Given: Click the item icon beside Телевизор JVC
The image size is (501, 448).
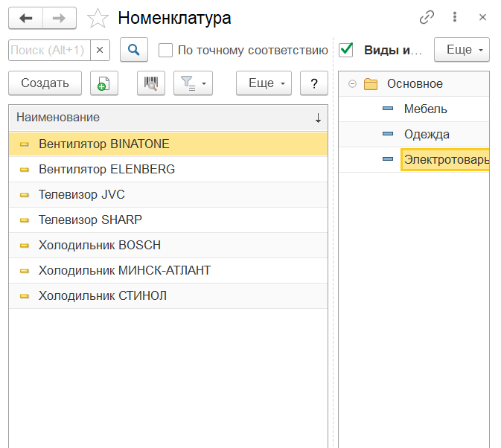Looking at the screenshot, I should [x=25, y=195].
